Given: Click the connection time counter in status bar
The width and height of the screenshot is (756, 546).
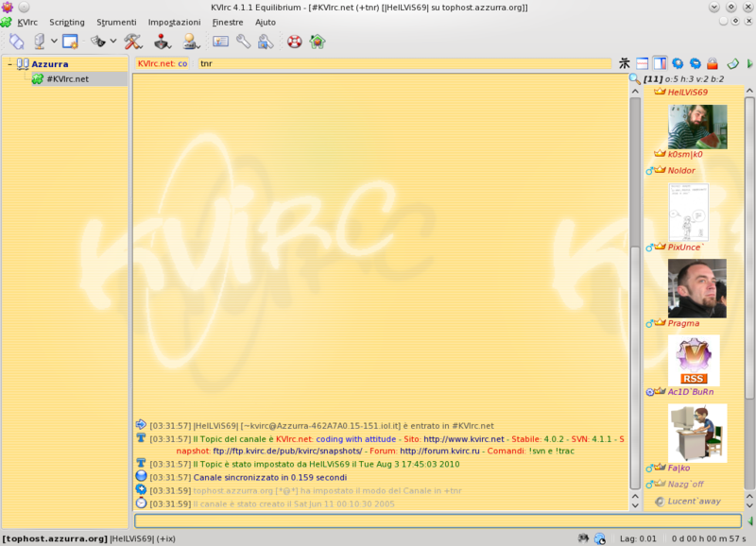Looking at the screenshot, I should 708,538.
